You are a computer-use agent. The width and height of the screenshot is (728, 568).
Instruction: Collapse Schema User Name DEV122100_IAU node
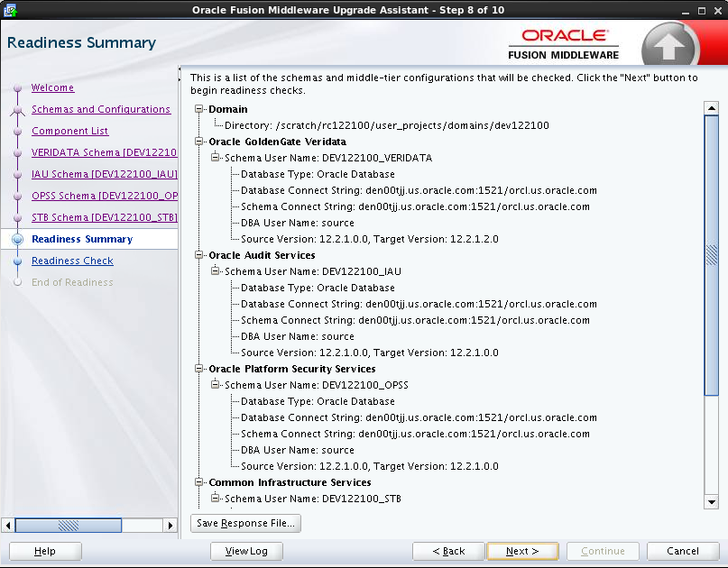[215, 271]
